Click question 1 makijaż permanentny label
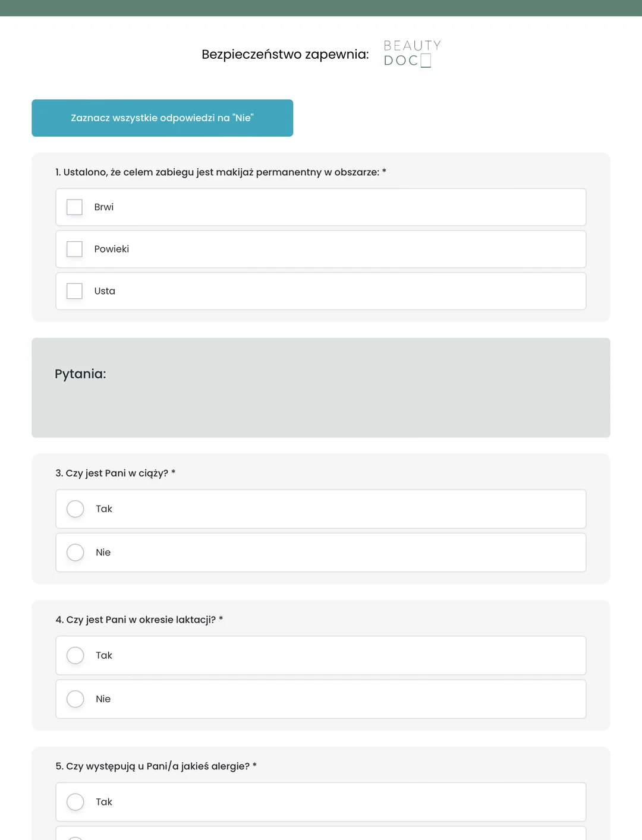Screen dimensions: 642x840 click(x=221, y=172)
